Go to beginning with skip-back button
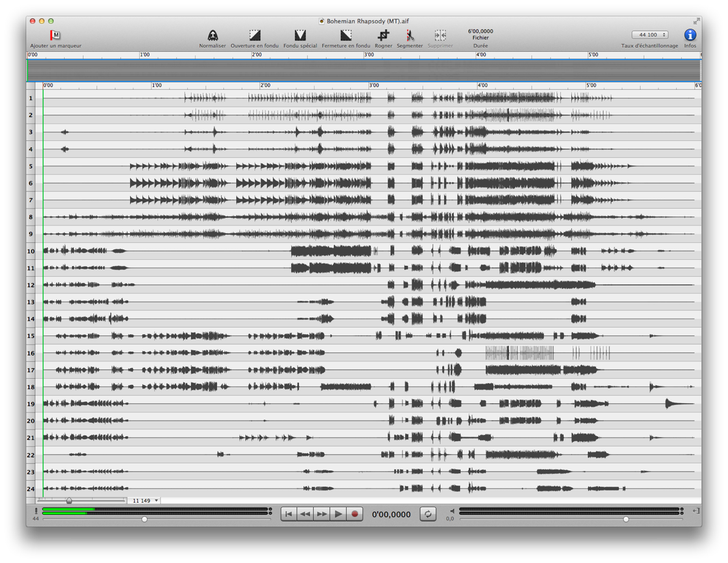Image resolution: width=728 pixels, height=563 pixels. 288,514
